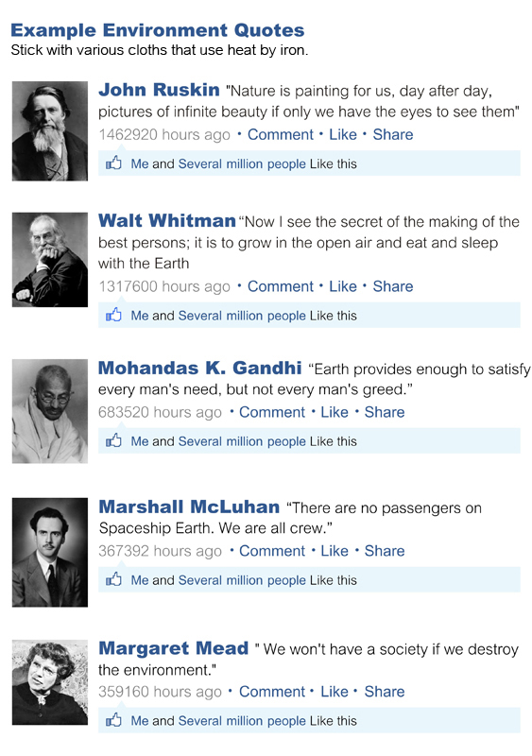
Task: Like the Walt Whitman post
Action: pyautogui.click(x=343, y=286)
